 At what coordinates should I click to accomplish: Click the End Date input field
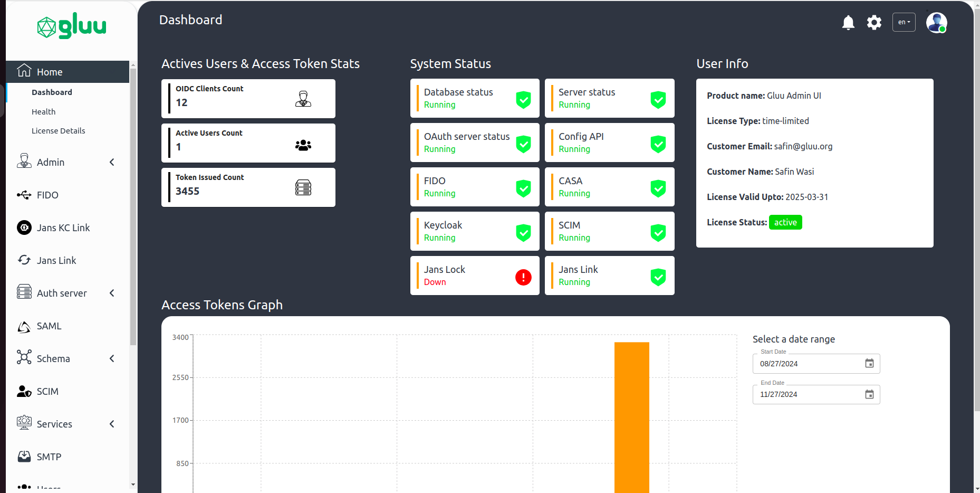pos(816,394)
